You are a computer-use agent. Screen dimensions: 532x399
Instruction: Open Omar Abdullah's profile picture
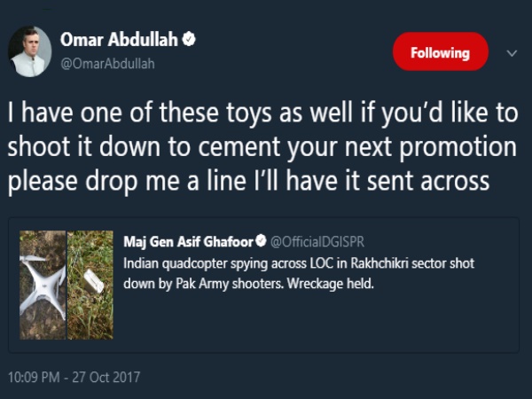point(29,52)
